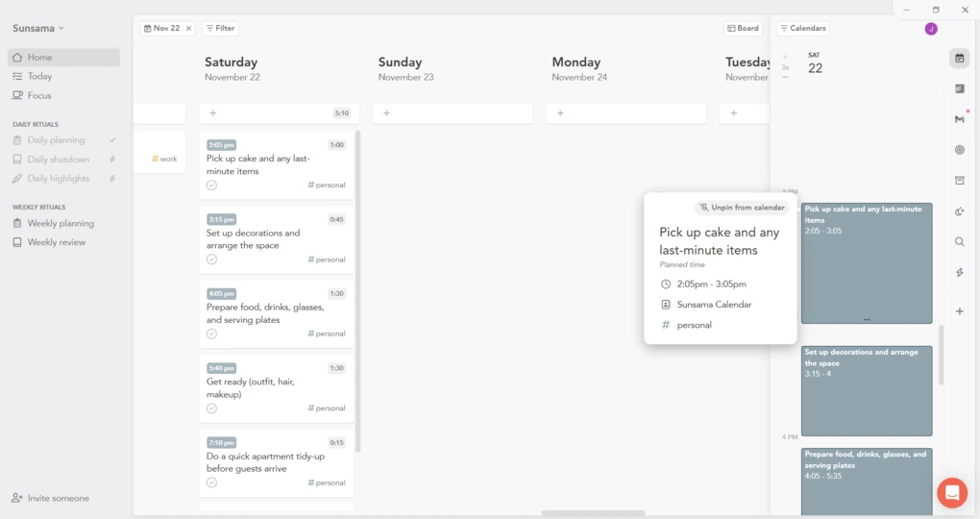
Task: Click the Board view button
Action: [743, 29]
